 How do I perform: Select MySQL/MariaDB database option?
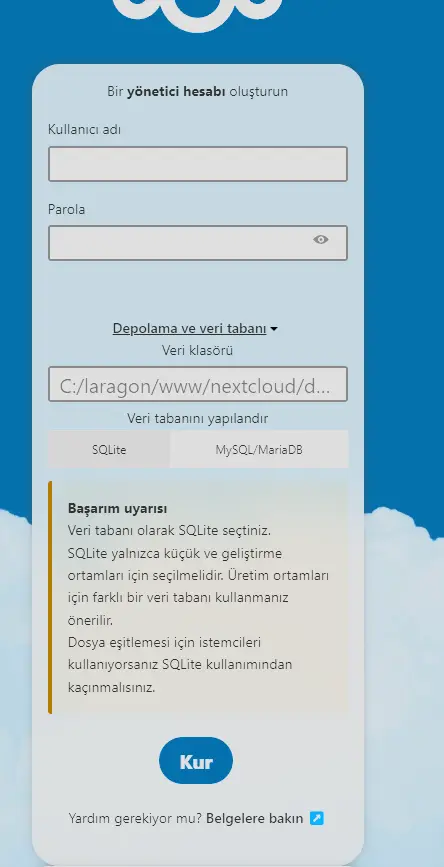pyautogui.click(x=259, y=450)
